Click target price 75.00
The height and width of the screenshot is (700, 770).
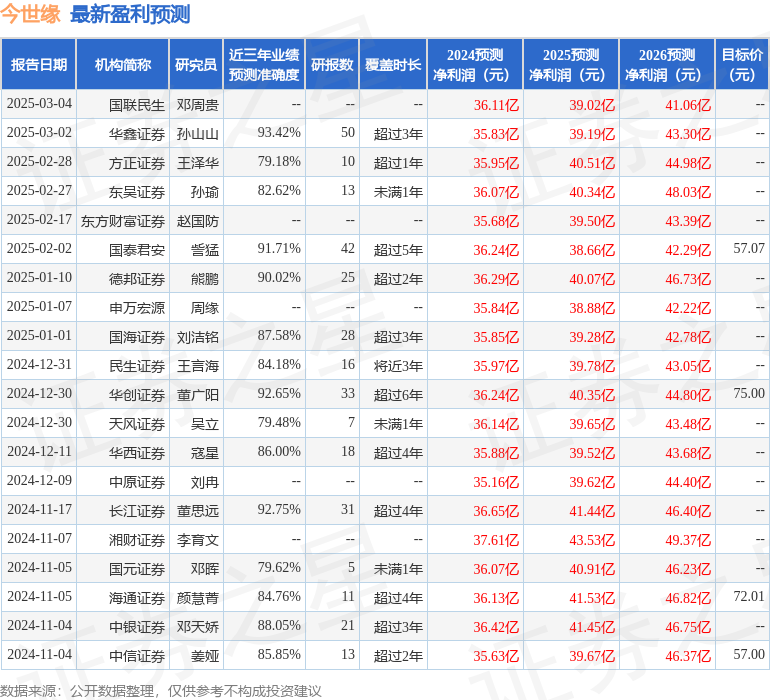[x=749, y=393]
